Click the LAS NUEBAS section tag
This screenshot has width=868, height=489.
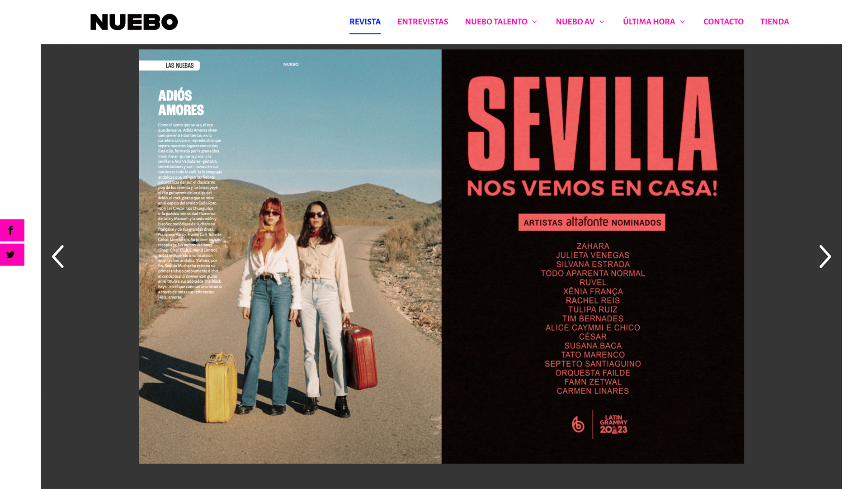[x=170, y=66]
